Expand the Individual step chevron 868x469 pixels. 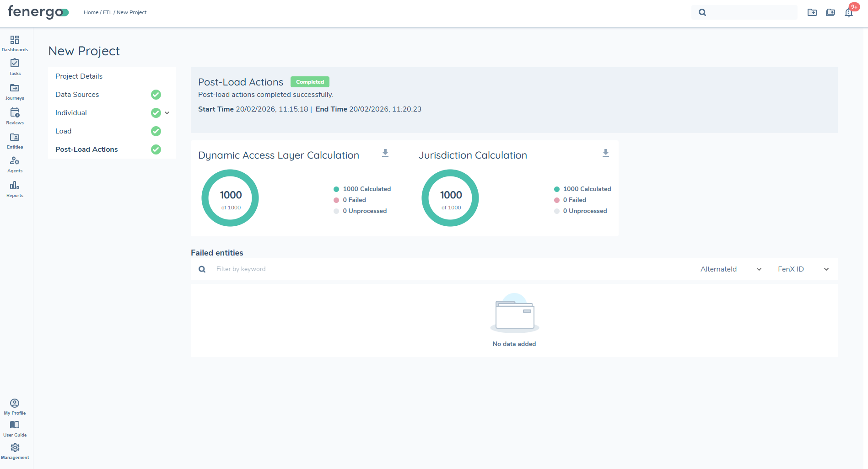click(167, 113)
